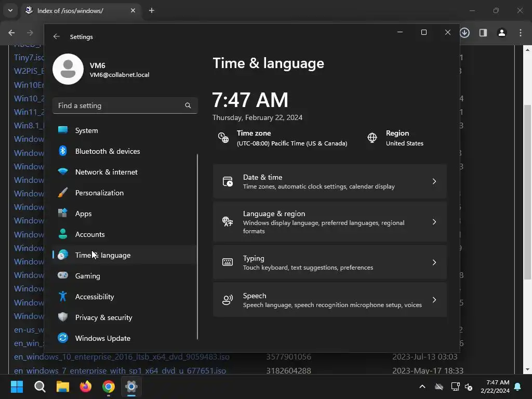Open Chrome downloads icon

465,33
